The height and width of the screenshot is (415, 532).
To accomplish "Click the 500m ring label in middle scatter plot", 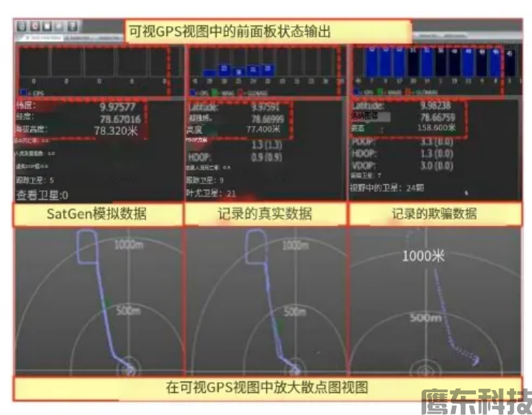I will point(295,311).
